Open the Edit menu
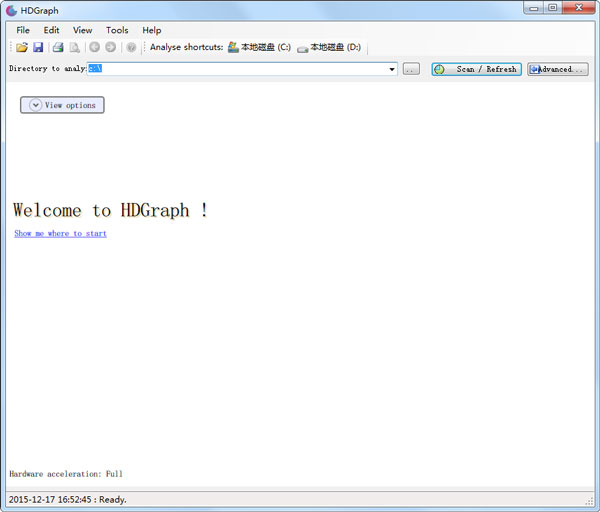Screen dimensions: 600x512 (51, 30)
